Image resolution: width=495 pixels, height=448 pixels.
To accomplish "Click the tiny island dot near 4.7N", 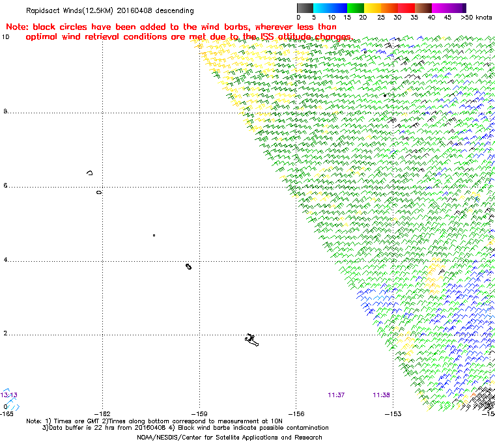I will click(x=154, y=235).
